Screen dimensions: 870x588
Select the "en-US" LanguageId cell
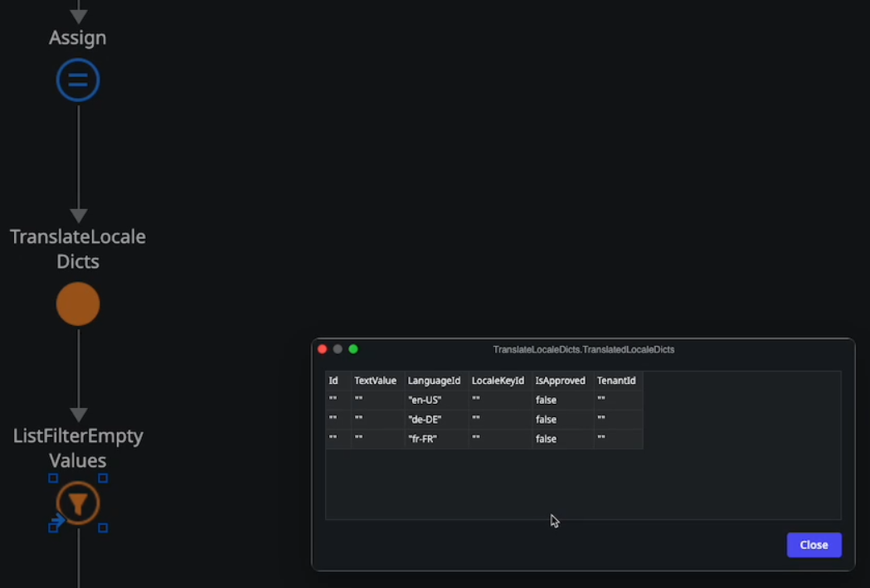[x=425, y=400]
